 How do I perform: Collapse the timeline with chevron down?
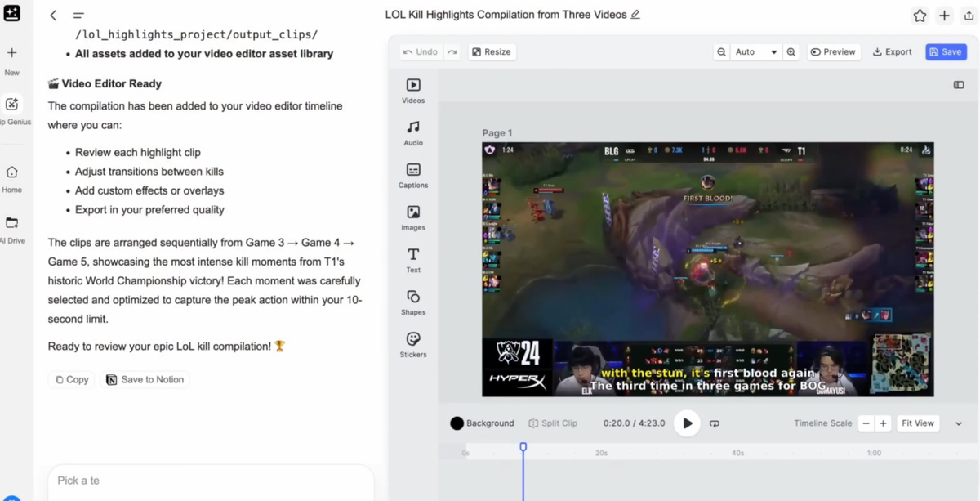[x=959, y=423]
